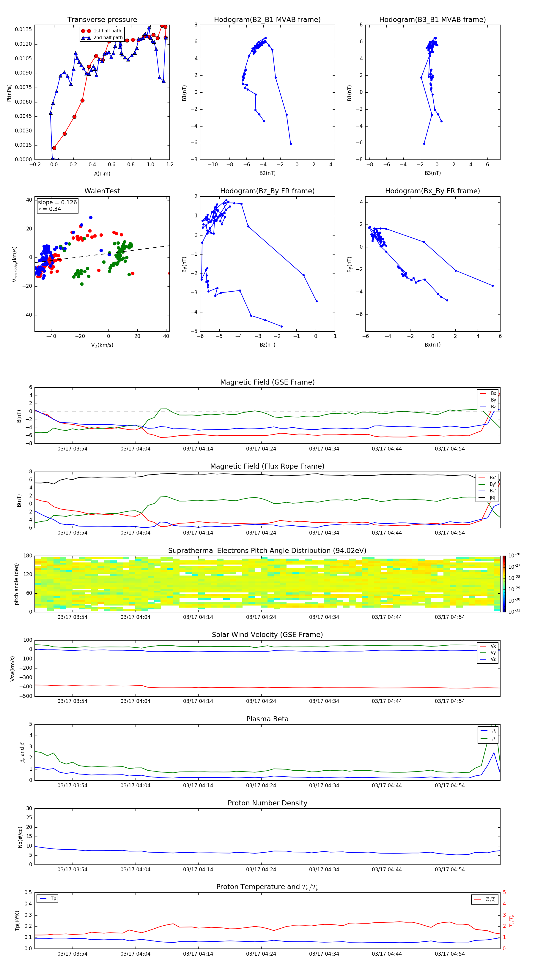
Task: Click the 'Magnetic Field (Flux Rope Frame)' title
Action: (267, 467)
